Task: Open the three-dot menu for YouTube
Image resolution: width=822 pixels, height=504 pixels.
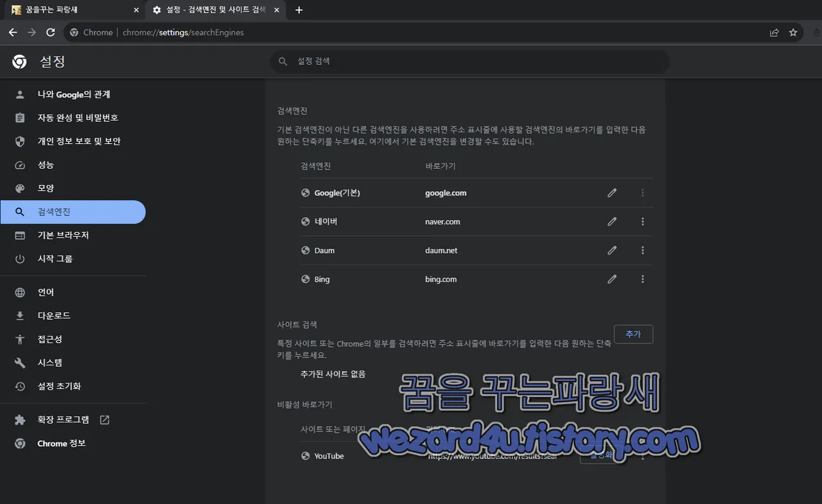Action: point(642,456)
